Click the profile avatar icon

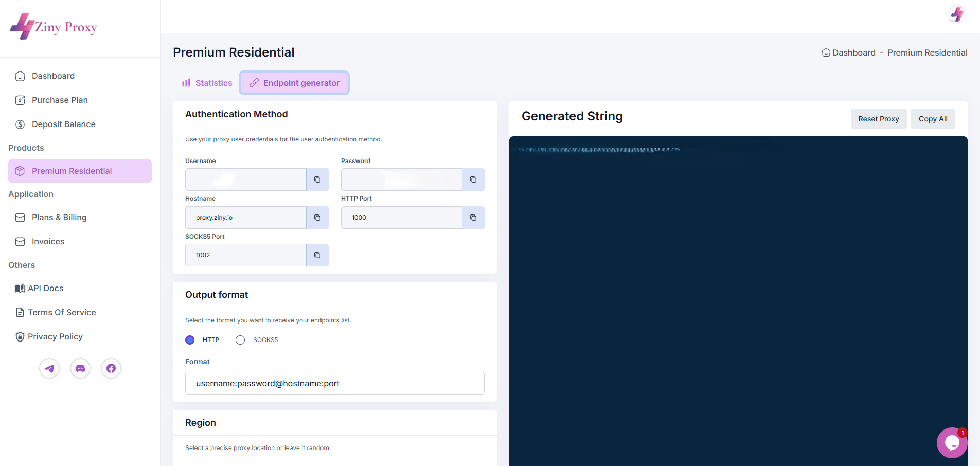tap(957, 14)
